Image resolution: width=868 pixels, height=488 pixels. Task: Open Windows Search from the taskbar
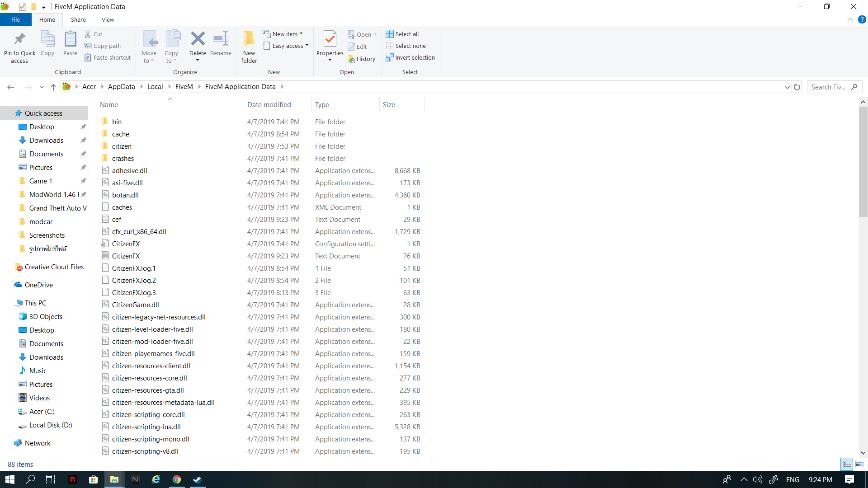click(30, 479)
